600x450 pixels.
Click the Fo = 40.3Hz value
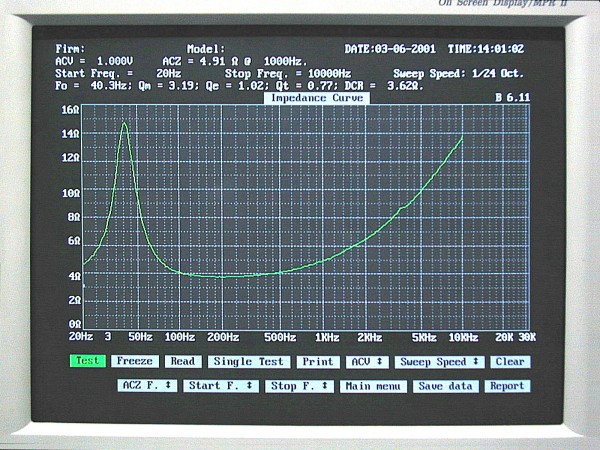pyautogui.click(x=93, y=85)
